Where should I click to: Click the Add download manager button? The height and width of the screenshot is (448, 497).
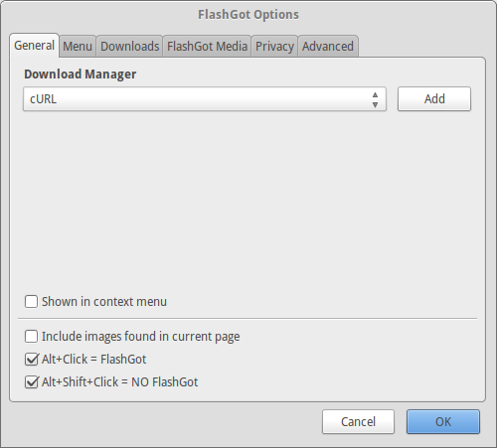pyautogui.click(x=434, y=99)
